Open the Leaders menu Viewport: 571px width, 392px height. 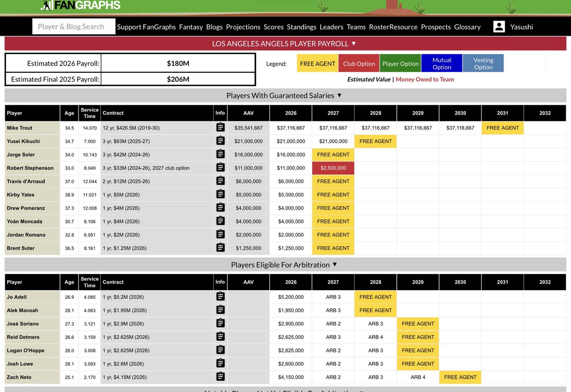click(332, 27)
